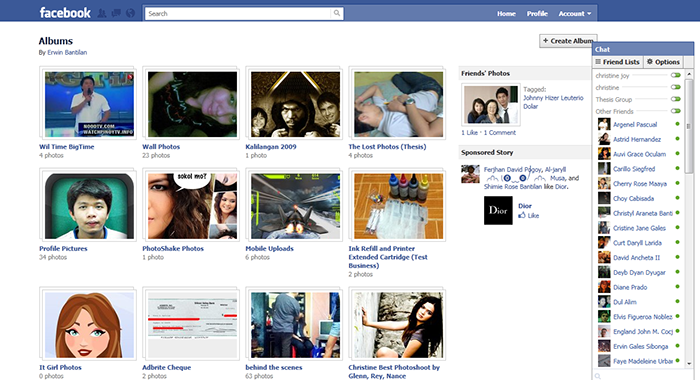Image resolution: width=700 pixels, height=380 pixels.
Task: Click the chat list scroll-down arrow
Action: click(x=689, y=363)
